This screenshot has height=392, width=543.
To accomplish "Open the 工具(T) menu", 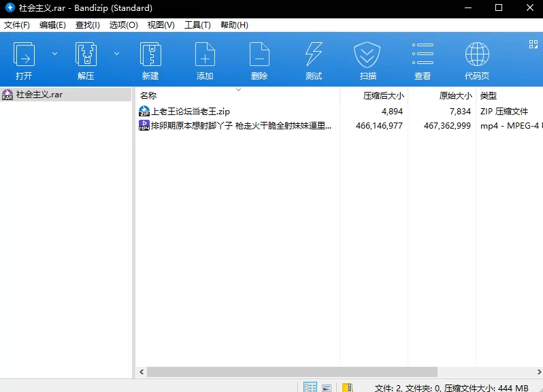I will [197, 25].
